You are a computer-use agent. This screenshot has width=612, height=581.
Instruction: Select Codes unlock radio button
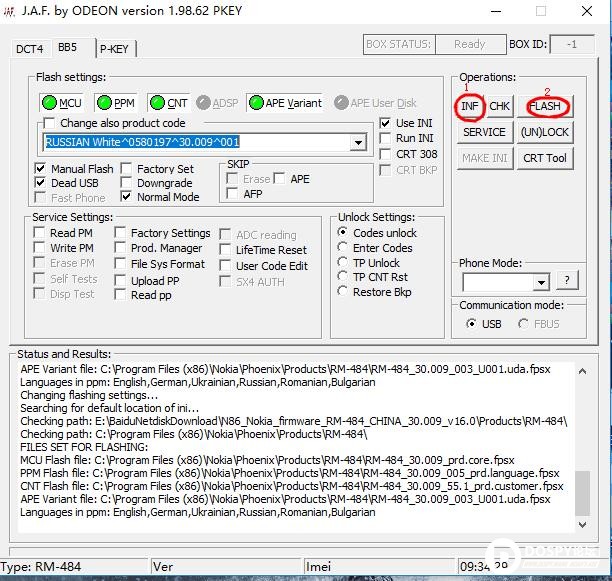pyautogui.click(x=342, y=232)
